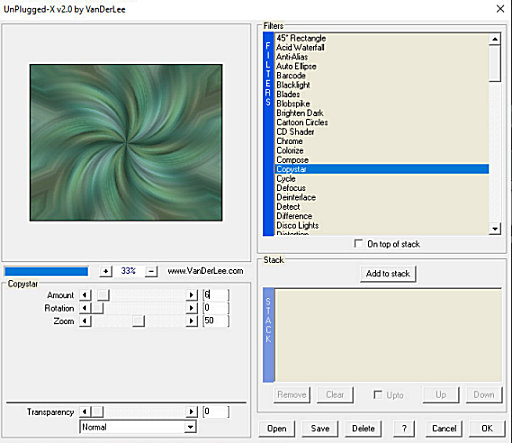
Task: Click filter list scroll up arrow
Action: pos(495,39)
